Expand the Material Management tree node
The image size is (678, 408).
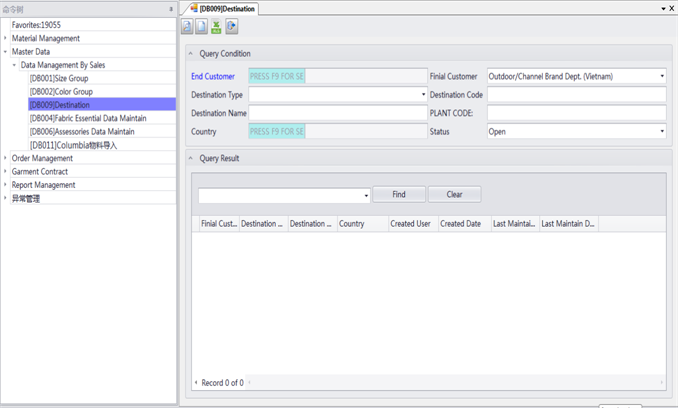click(5, 38)
